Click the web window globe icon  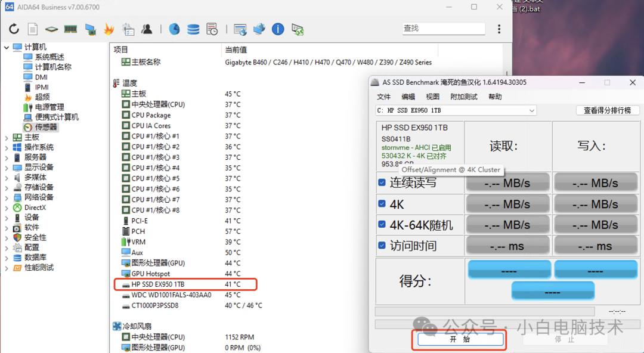coord(240,29)
